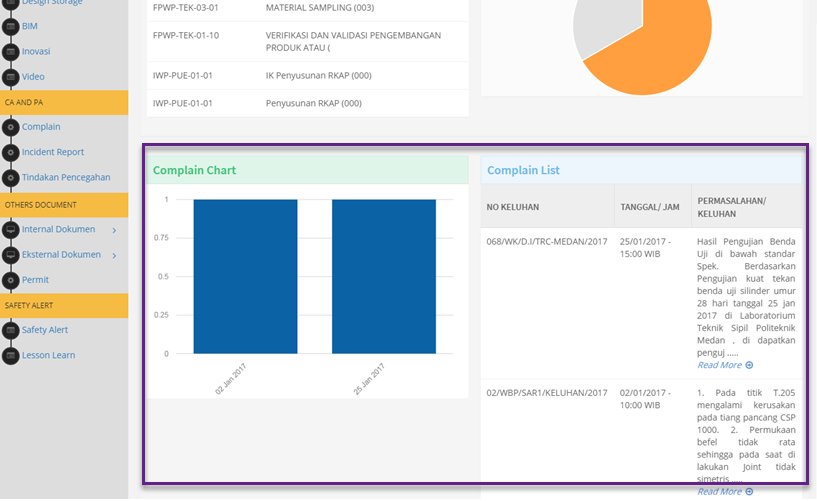
Task: Click the Incident Report gear icon
Action: tap(10, 153)
